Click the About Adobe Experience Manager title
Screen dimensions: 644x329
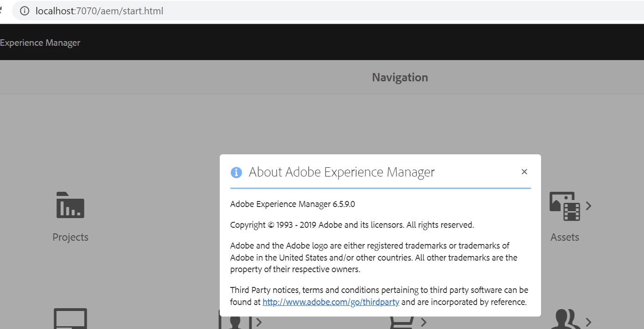(x=342, y=172)
